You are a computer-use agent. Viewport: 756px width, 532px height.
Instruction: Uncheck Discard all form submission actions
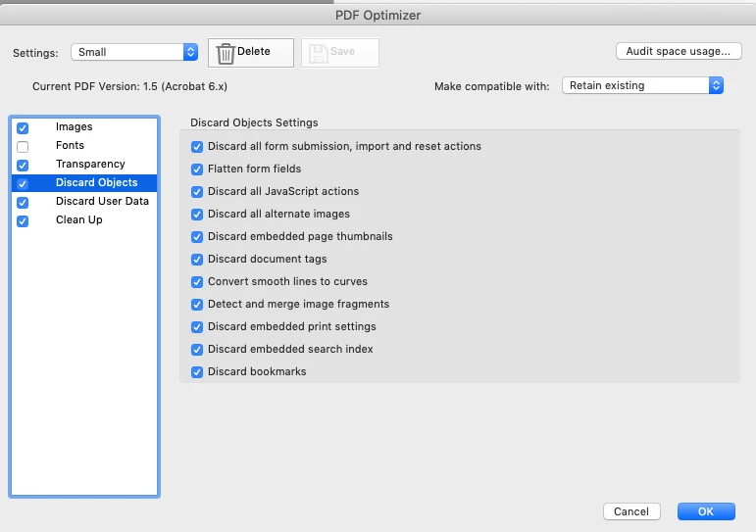[197, 147]
